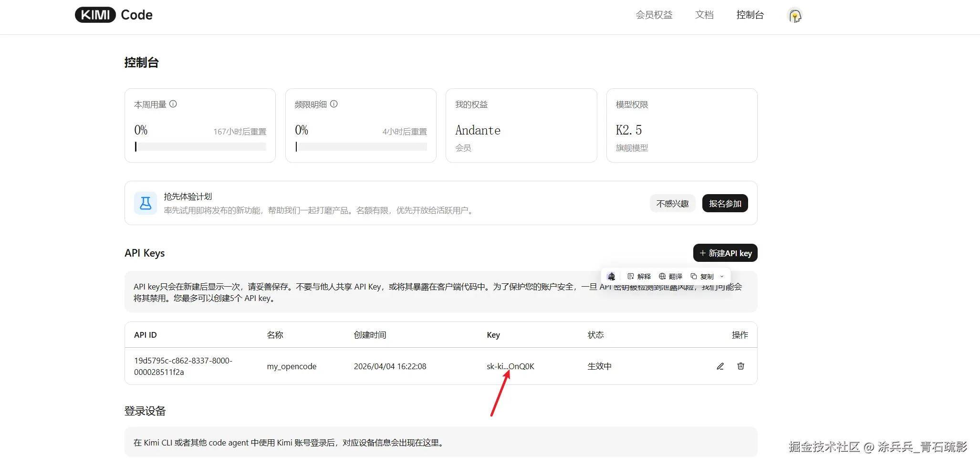
Task: Click the API Keys section heading
Action: 145,253
